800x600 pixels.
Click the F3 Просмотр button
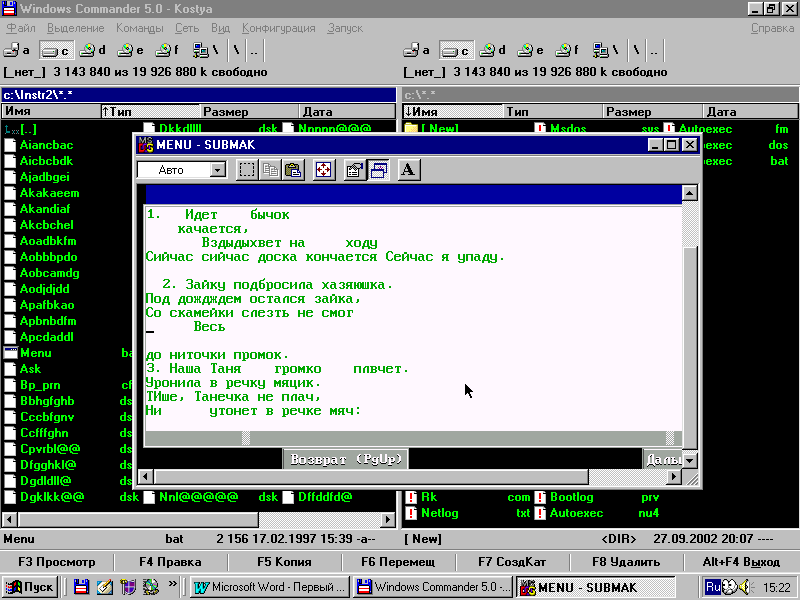pyautogui.click(x=57, y=562)
